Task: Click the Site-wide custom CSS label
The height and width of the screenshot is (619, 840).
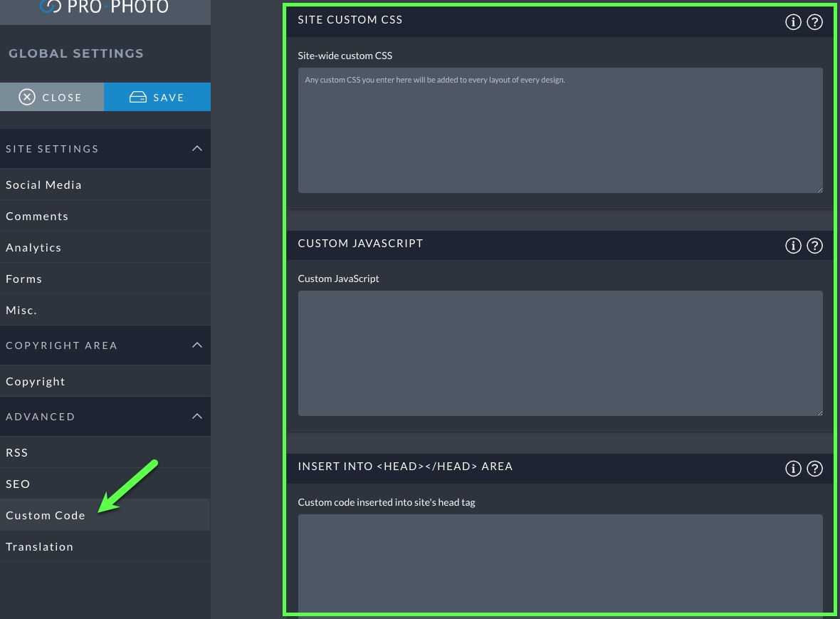Action: point(345,55)
